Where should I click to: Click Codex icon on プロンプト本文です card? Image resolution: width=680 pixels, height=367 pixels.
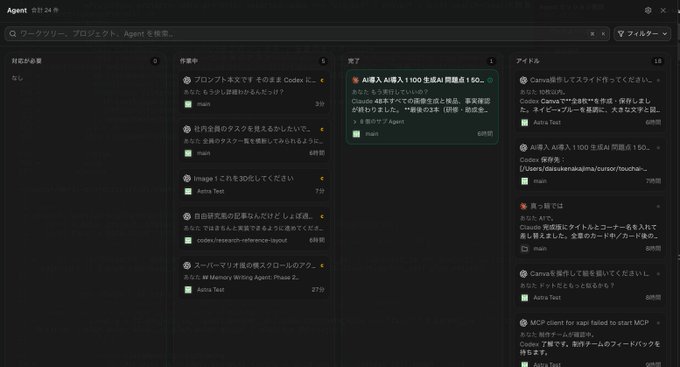coord(187,80)
